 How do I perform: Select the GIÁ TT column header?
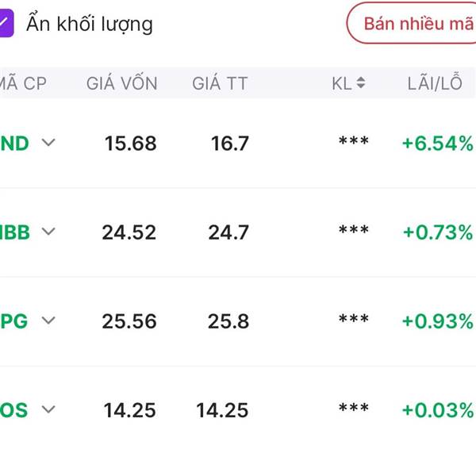(220, 83)
